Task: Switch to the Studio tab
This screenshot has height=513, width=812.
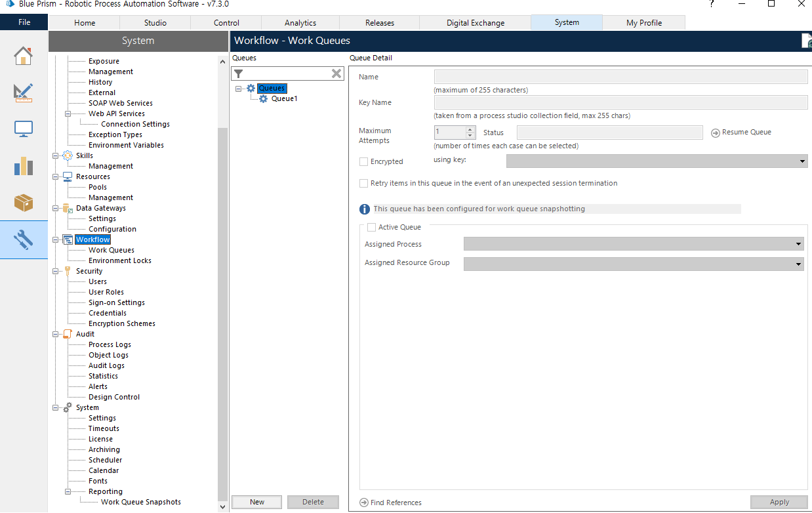Action: pyautogui.click(x=155, y=23)
